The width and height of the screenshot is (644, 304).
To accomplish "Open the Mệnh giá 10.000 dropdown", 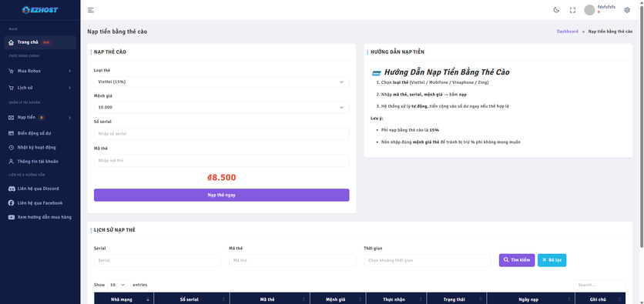I will click(x=221, y=108).
